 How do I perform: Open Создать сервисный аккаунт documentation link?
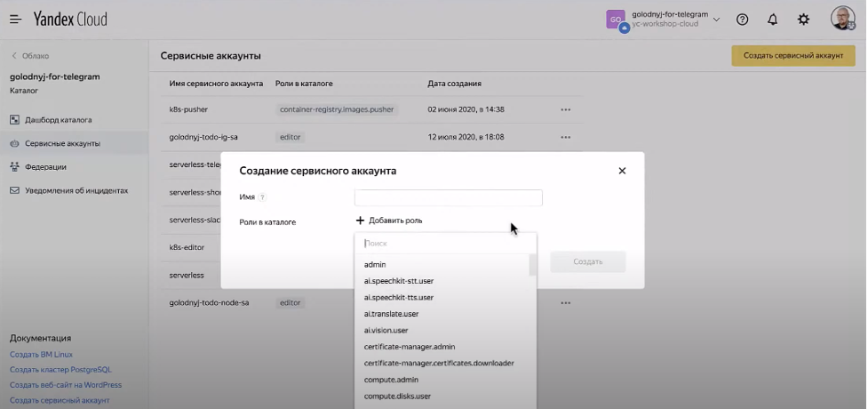tap(60, 400)
